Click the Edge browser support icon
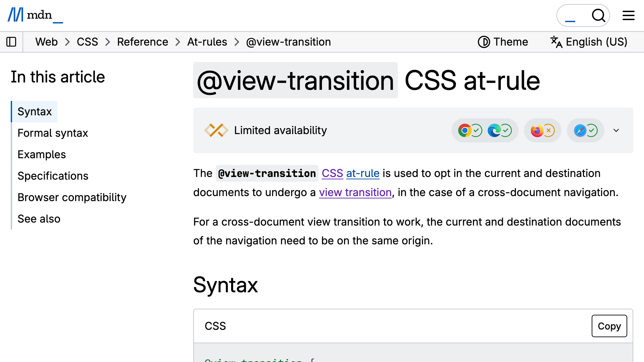This screenshot has height=362, width=644. pyautogui.click(x=494, y=130)
